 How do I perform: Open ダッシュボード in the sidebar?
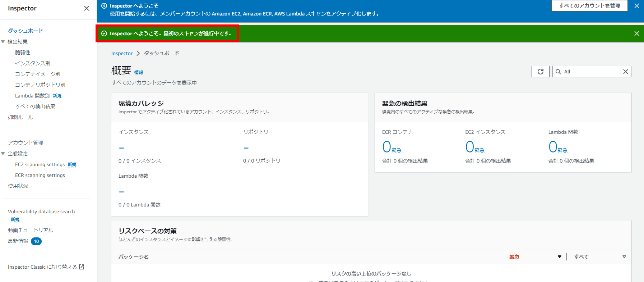coord(26,31)
